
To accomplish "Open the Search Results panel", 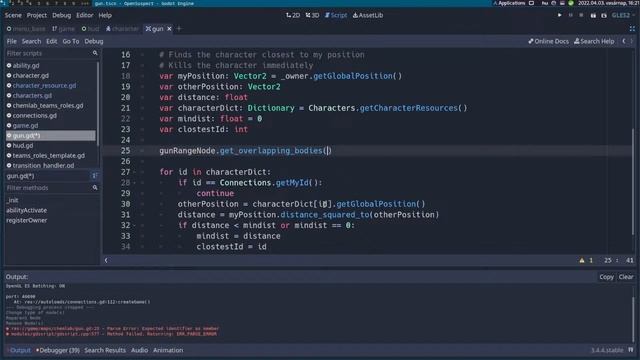I will coord(105,350).
